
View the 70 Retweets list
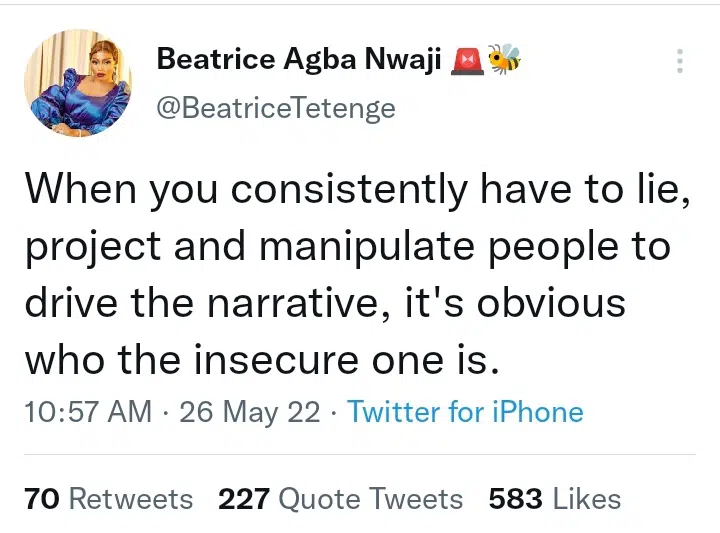pyautogui.click(x=108, y=499)
